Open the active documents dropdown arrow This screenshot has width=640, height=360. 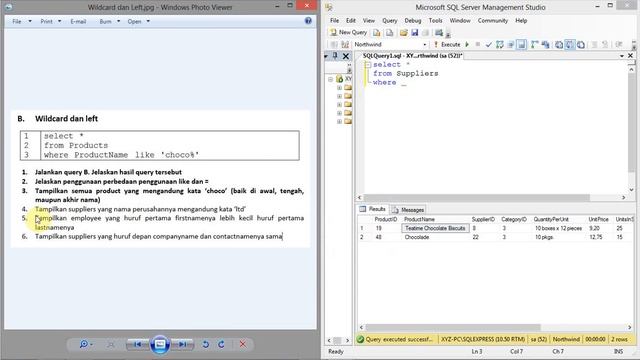[622, 56]
